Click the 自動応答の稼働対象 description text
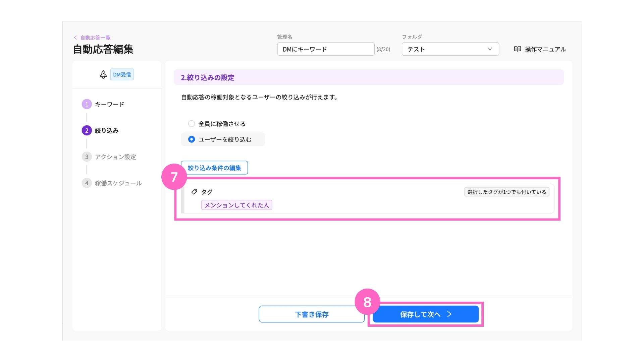This screenshot has height=362, width=644. [259, 97]
